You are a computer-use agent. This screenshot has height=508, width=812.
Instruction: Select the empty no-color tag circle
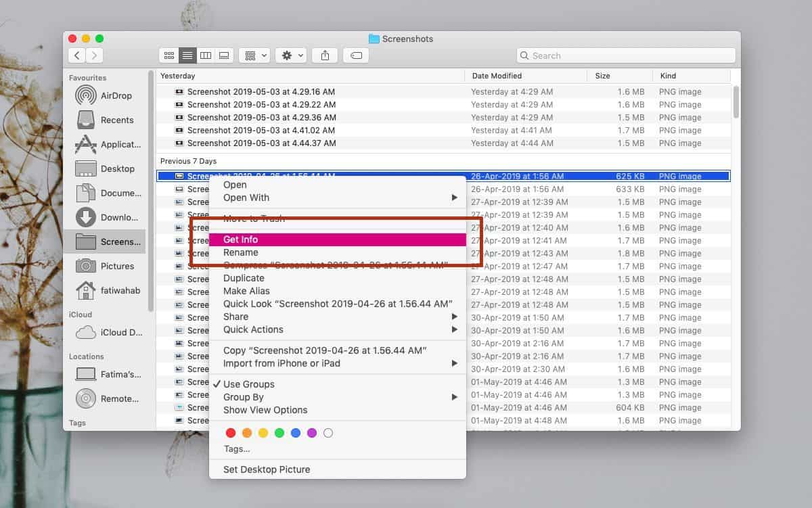coord(328,433)
